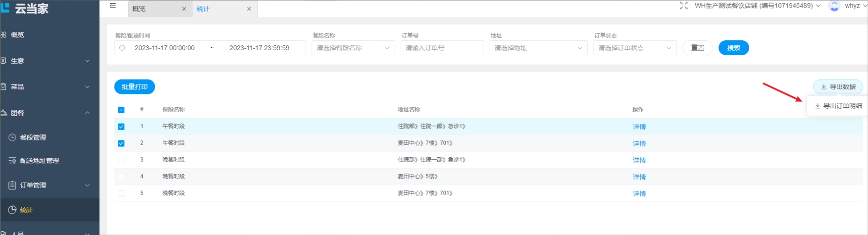Click the clock icon in date range

123,48
